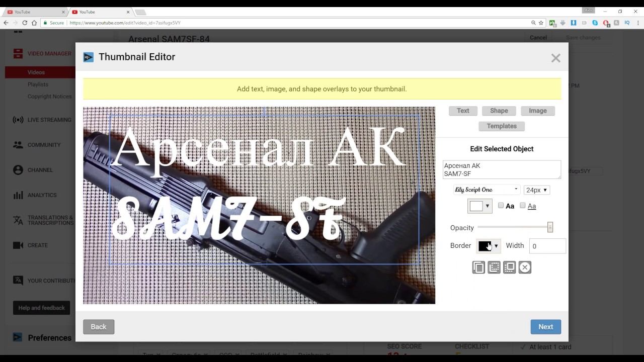Screen dimensions: 644x362
Task: Click the border Width input field
Action: (x=547, y=246)
